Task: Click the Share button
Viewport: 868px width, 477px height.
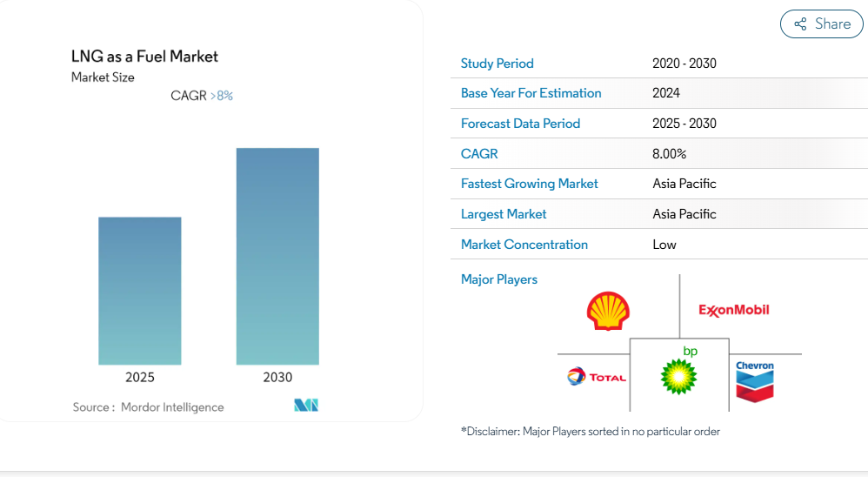Action: [x=822, y=24]
